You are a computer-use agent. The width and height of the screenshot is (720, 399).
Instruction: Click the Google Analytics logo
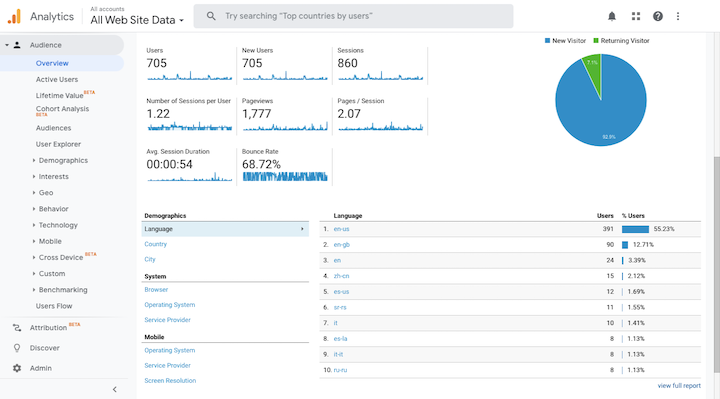pos(14,16)
